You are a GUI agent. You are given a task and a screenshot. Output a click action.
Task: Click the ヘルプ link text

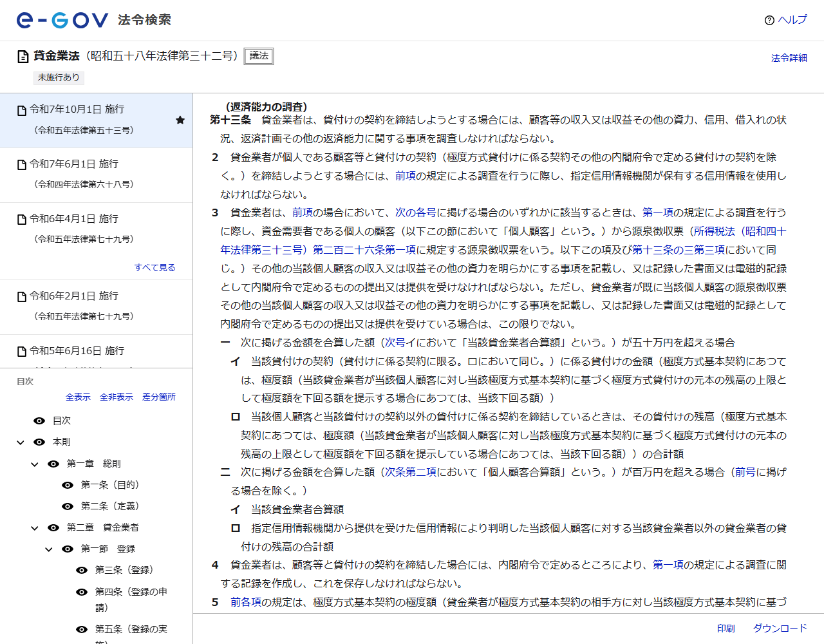pos(792,20)
